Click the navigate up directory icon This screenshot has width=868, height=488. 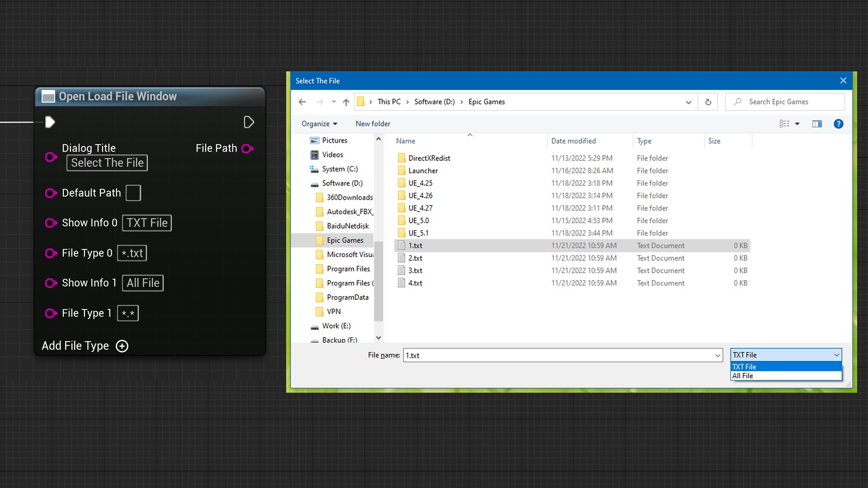(x=346, y=101)
